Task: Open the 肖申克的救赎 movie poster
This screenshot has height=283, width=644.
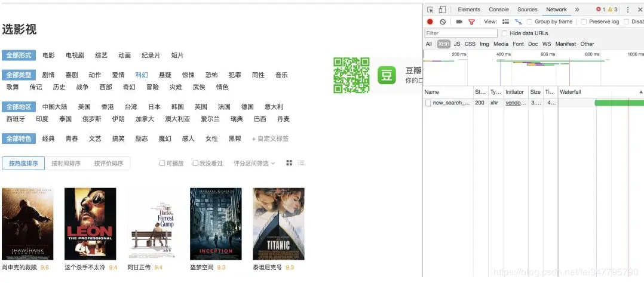Action: [x=27, y=224]
